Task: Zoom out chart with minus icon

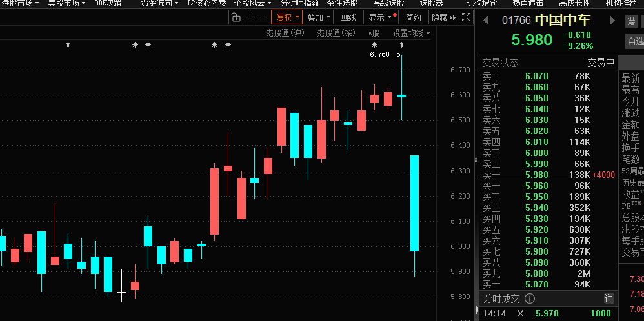Action: [x=264, y=17]
